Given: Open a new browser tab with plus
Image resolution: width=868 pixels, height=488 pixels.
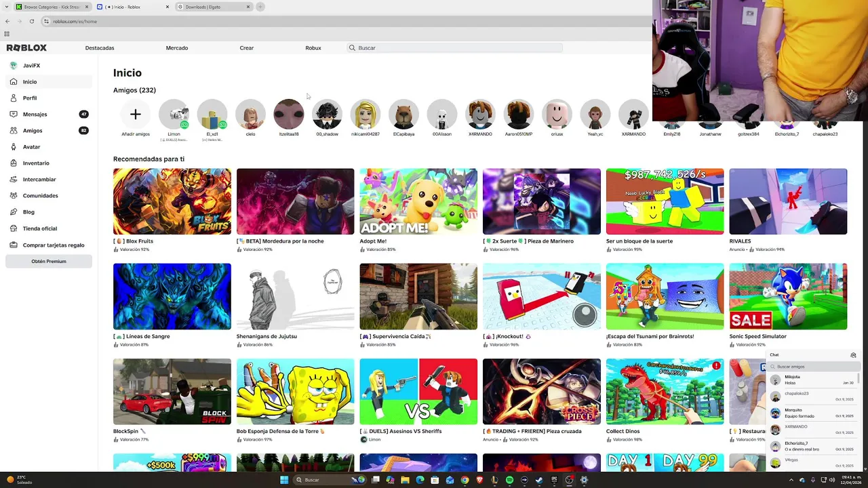Looking at the screenshot, I should (x=260, y=7).
